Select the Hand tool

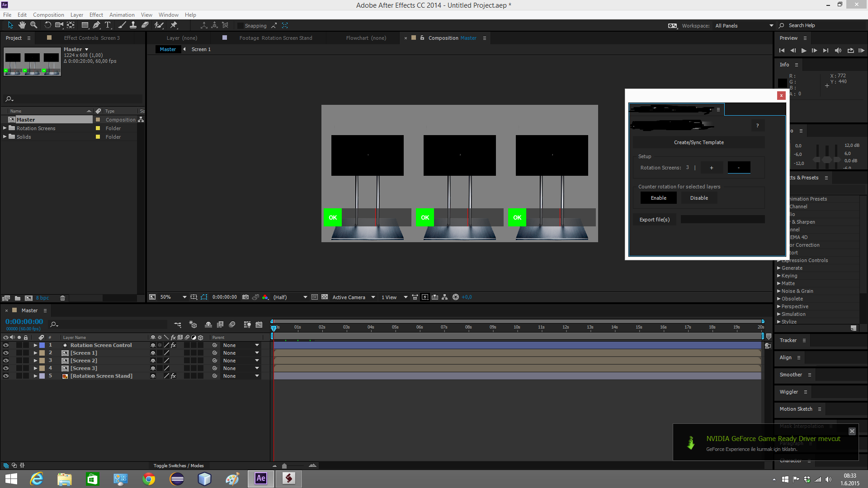point(22,25)
